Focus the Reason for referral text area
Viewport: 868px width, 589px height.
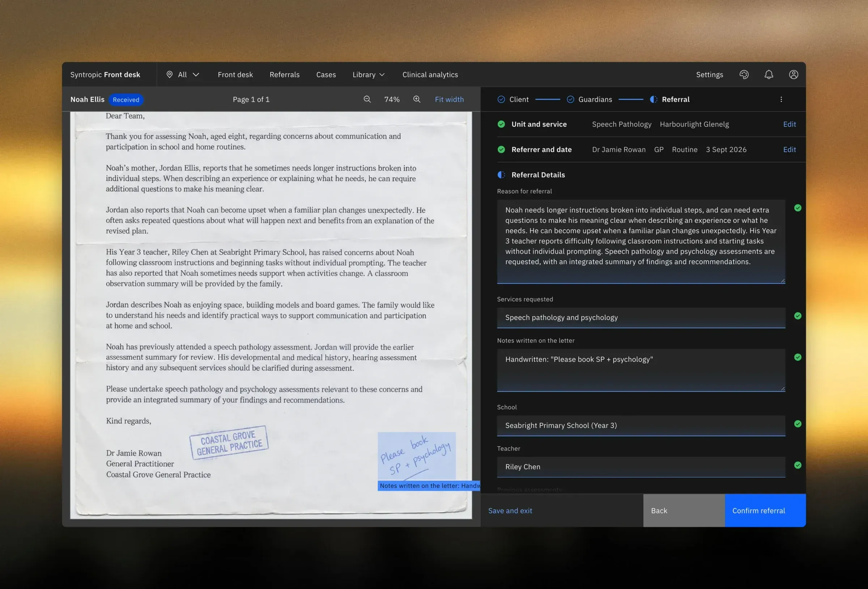(641, 242)
